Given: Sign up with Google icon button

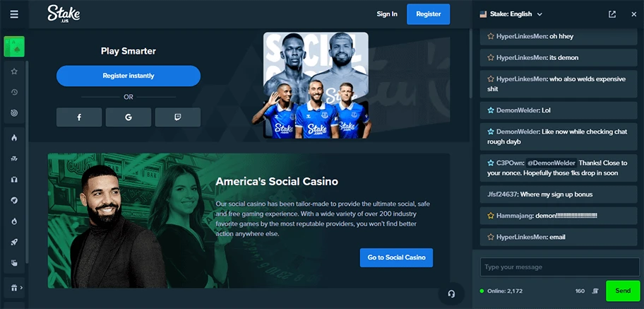Looking at the screenshot, I should pos(129,117).
